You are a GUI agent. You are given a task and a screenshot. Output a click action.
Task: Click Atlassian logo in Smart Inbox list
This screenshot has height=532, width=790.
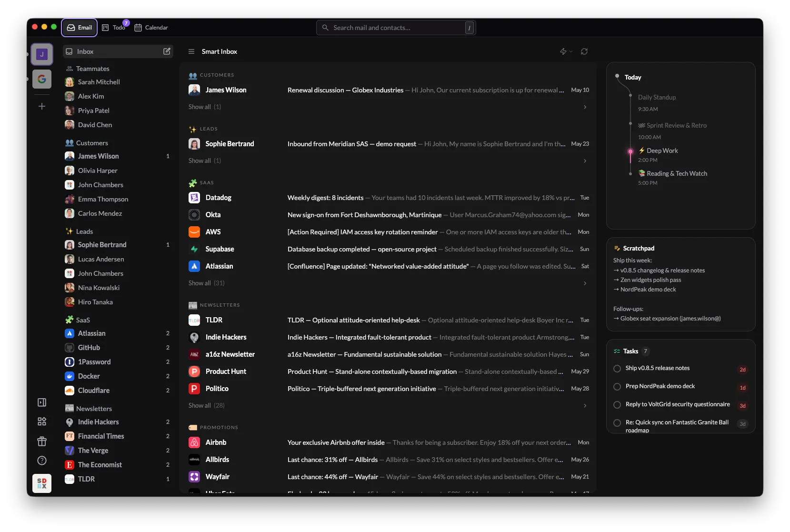coord(194,266)
